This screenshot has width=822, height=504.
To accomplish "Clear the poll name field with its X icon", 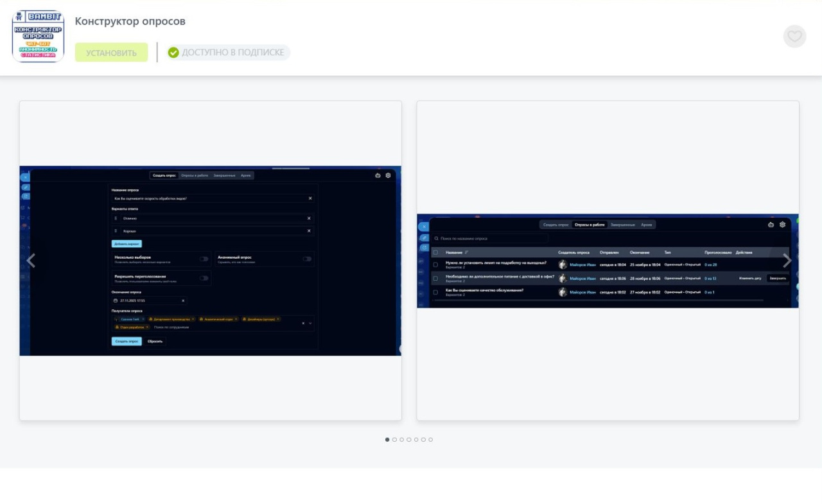I will coord(310,198).
